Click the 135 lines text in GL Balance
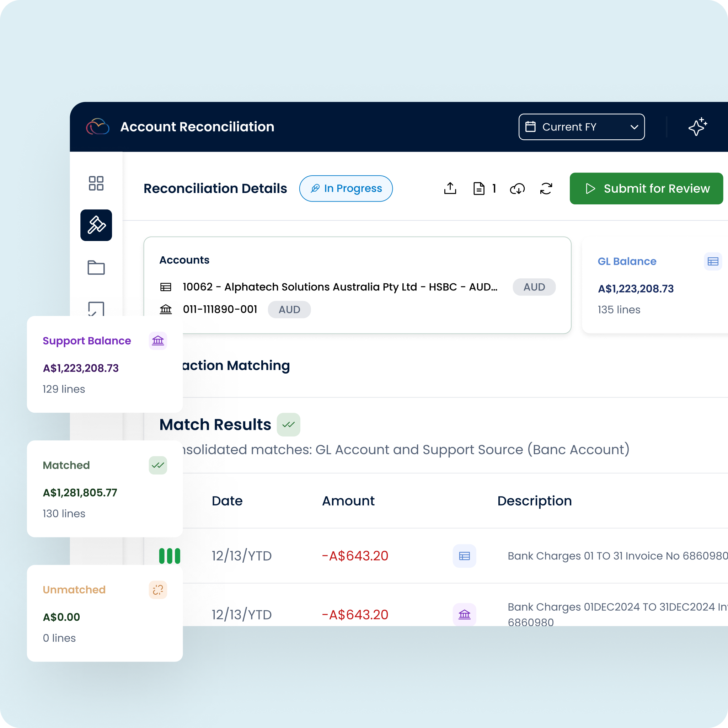728x728 pixels. (x=619, y=310)
